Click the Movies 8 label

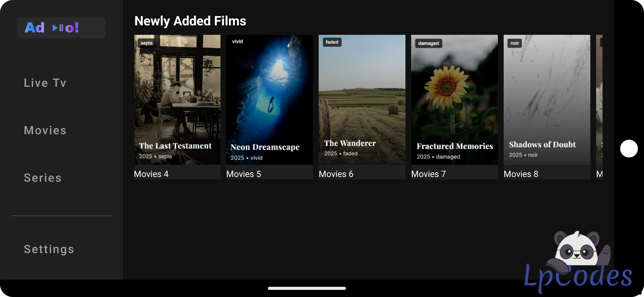(x=521, y=174)
